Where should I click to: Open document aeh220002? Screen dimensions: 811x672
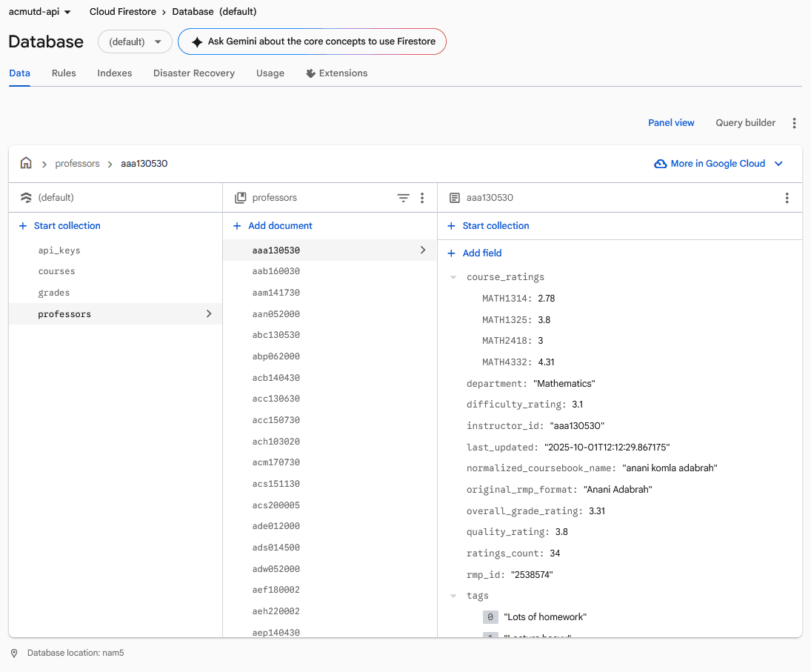[330, 611]
